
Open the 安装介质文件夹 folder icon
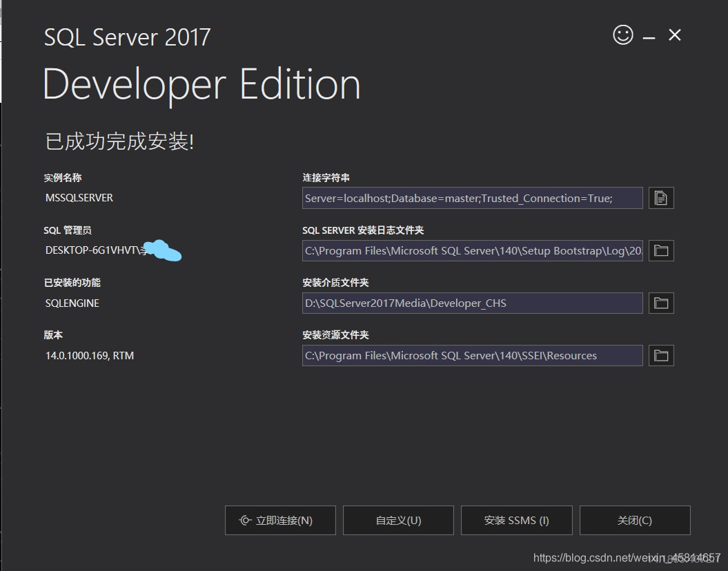(660, 303)
